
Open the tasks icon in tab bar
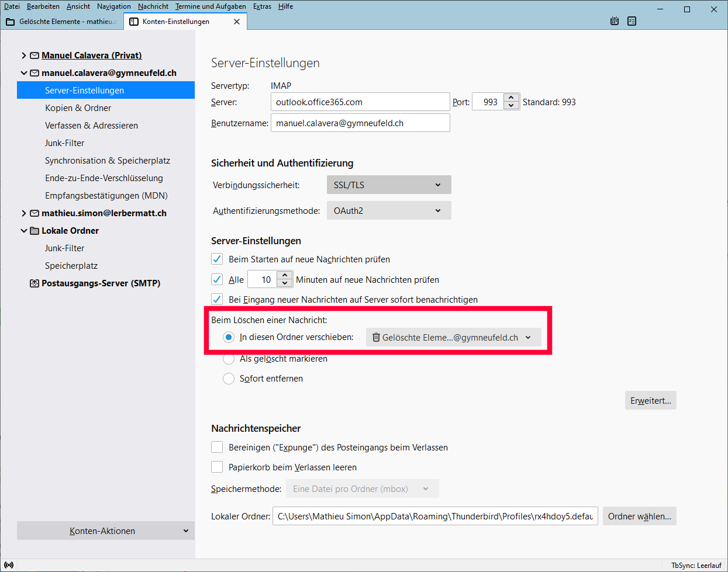[632, 21]
